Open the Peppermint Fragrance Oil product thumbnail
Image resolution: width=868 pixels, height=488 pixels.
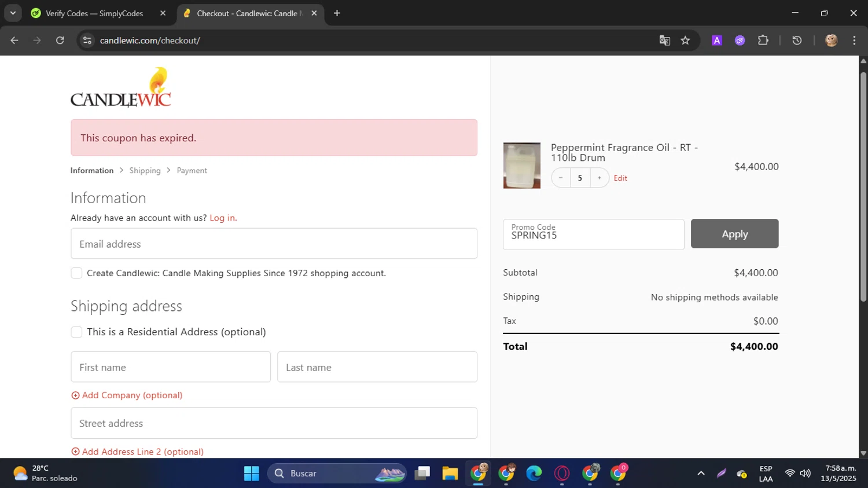point(522,166)
